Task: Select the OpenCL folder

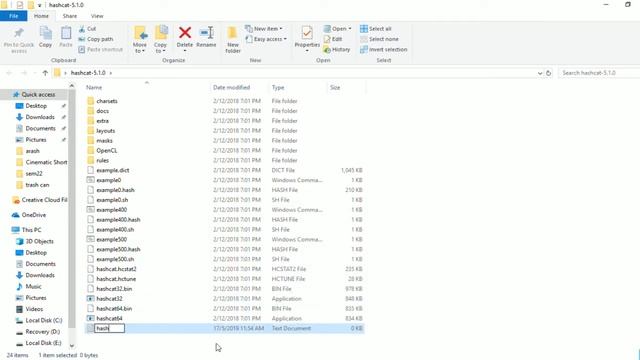Action: [107, 151]
